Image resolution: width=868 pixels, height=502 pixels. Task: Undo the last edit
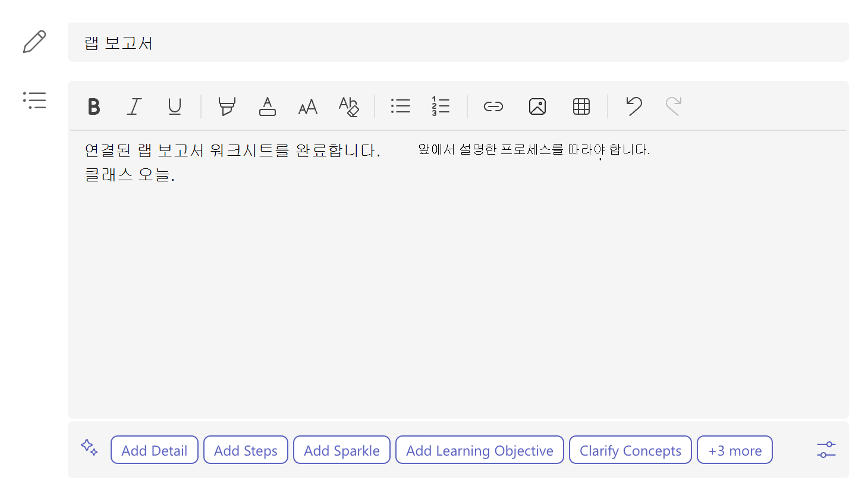[x=634, y=106]
